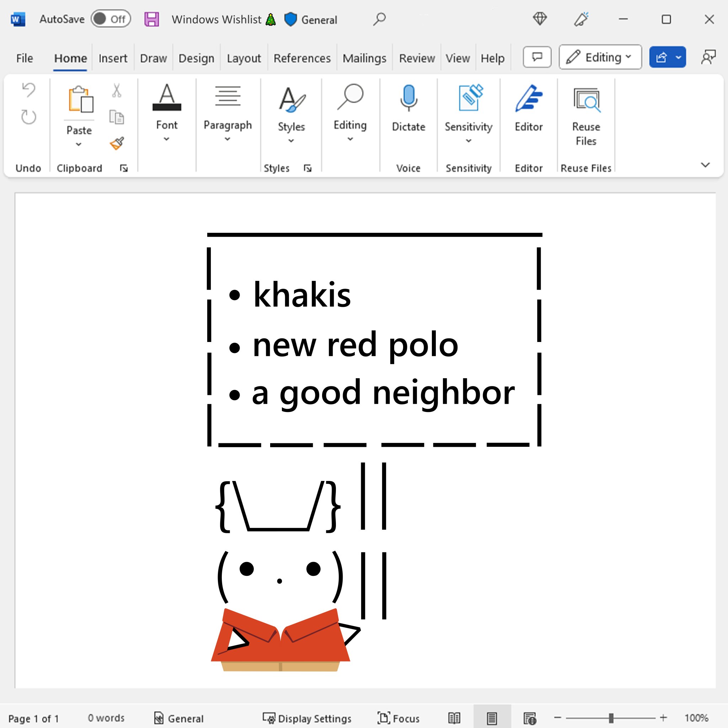Click the Save icon in title bar
728x728 pixels.
152,19
